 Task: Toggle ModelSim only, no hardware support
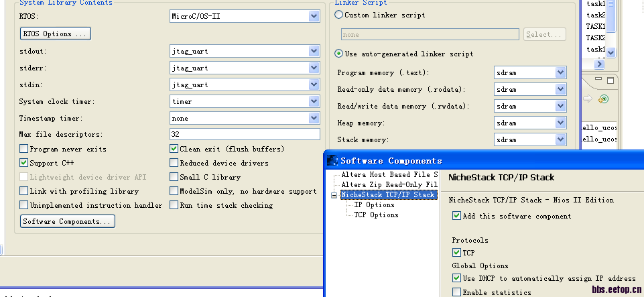(174, 191)
